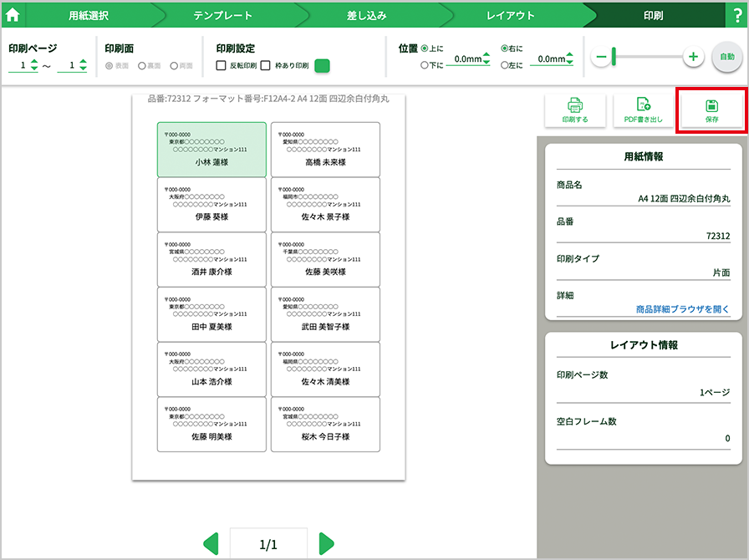
Task: Click the 自動 auto zoom button
Action: [727, 57]
